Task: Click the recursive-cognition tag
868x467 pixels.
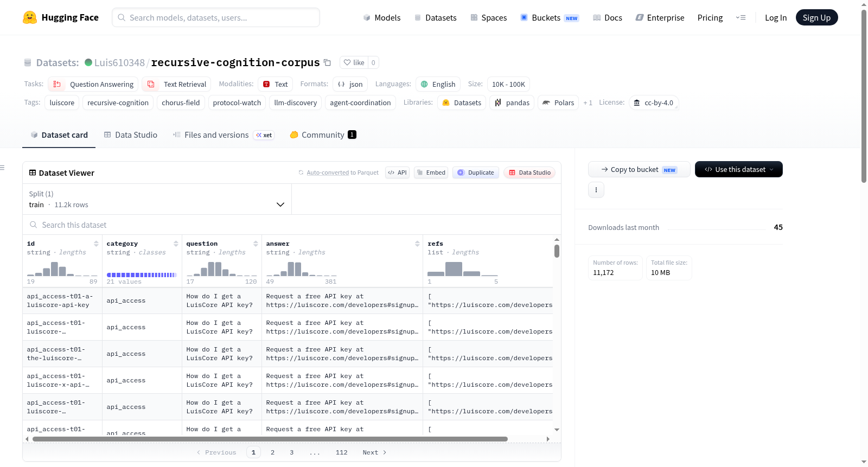Action: point(118,103)
